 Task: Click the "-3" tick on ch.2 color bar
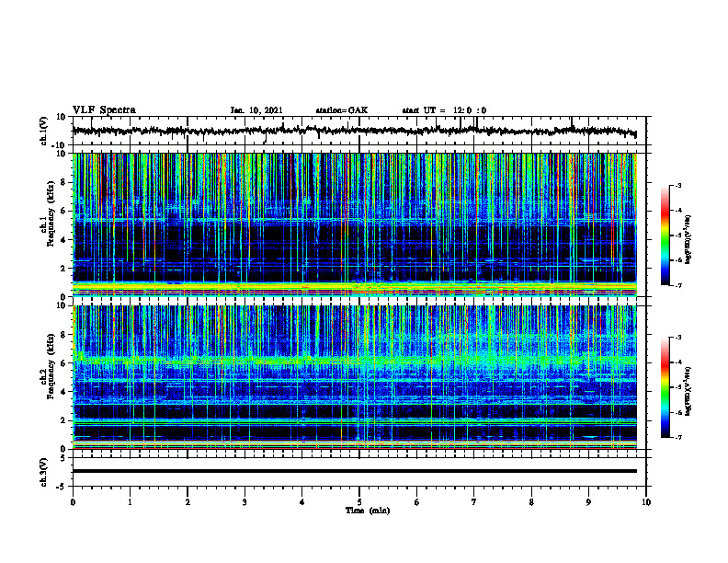(x=678, y=338)
